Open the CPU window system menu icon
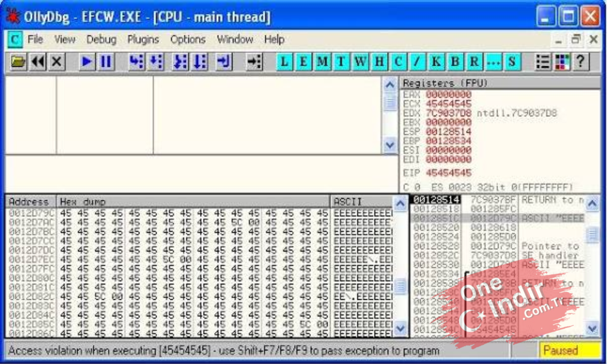 tap(16, 39)
